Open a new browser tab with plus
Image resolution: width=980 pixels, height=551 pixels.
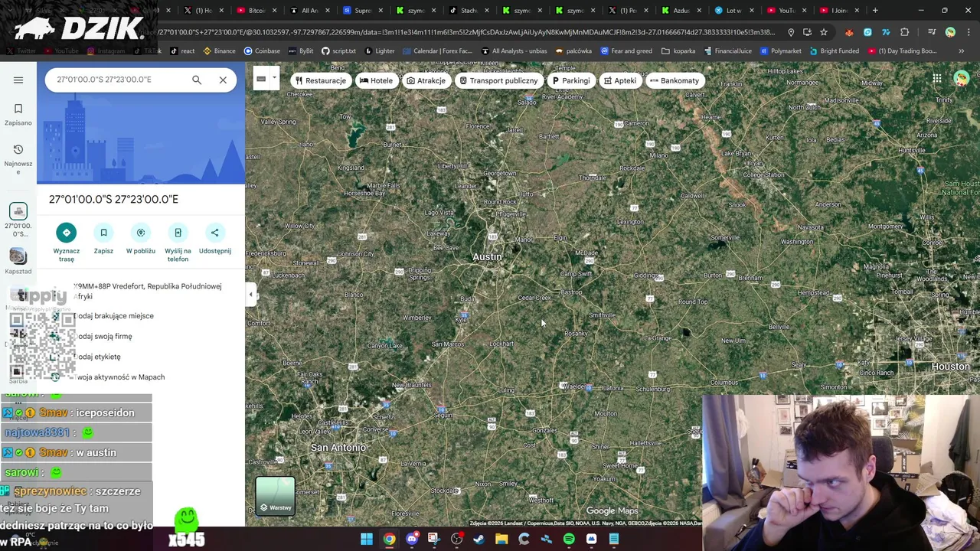pos(875,10)
